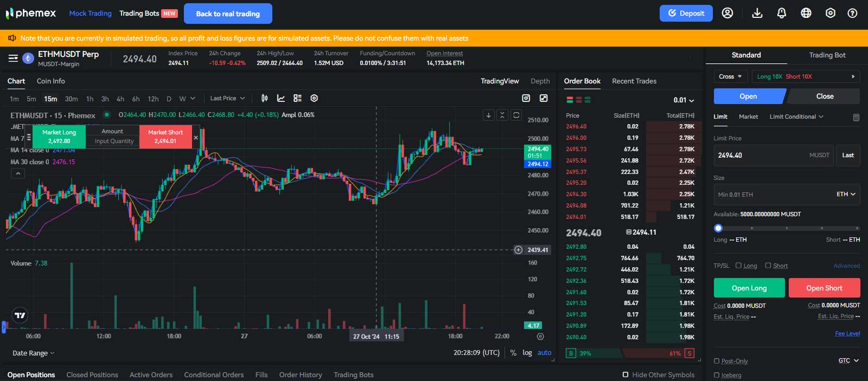Toggle auto scale on chart
This screenshot has height=381, width=868.
[x=544, y=353]
